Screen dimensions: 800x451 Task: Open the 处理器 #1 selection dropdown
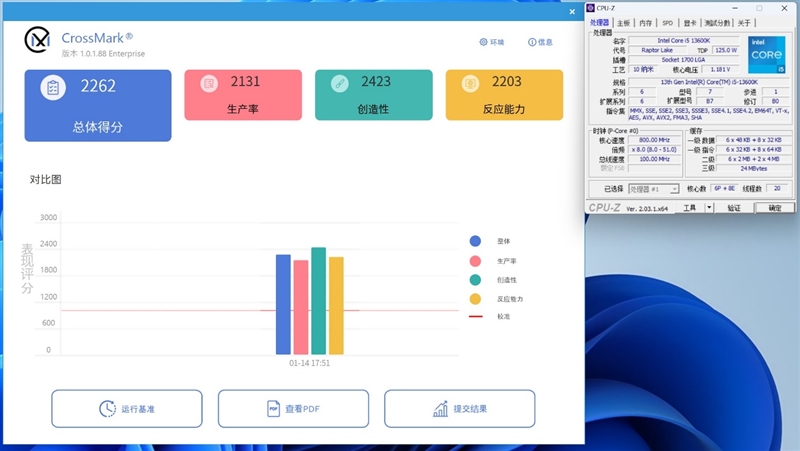654,189
